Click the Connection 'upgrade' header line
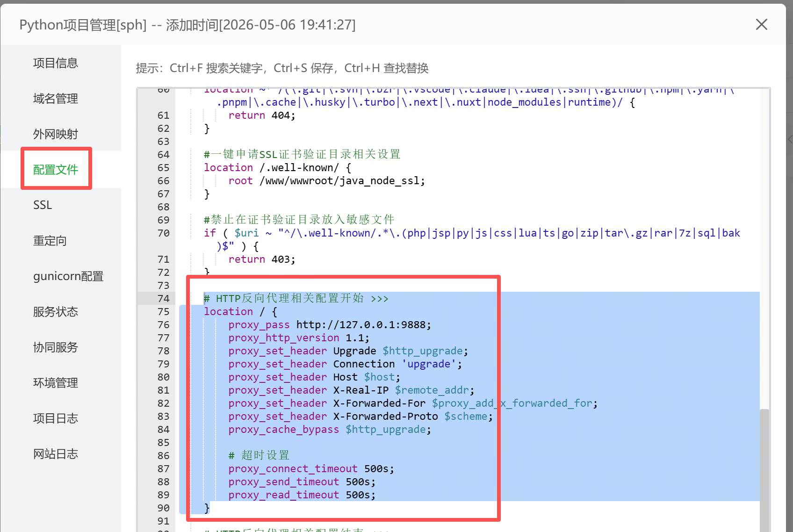793x532 pixels. click(x=345, y=364)
